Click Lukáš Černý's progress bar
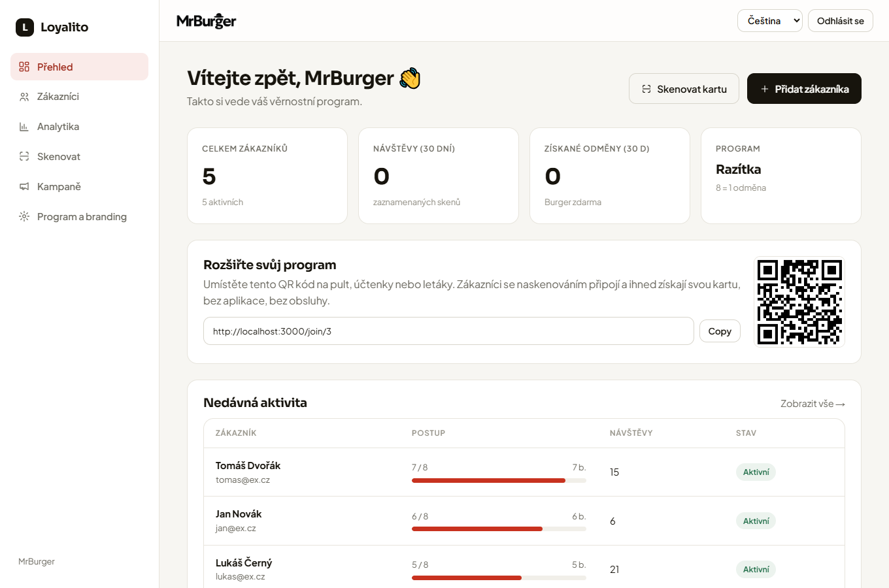The image size is (889, 588). pyautogui.click(x=499, y=578)
